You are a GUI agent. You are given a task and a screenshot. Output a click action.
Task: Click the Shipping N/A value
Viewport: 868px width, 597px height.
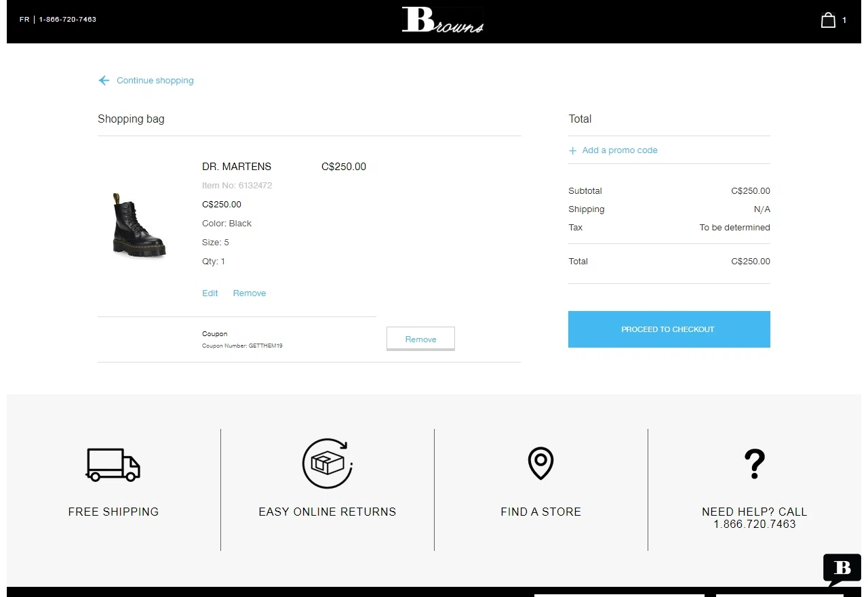[x=762, y=209]
